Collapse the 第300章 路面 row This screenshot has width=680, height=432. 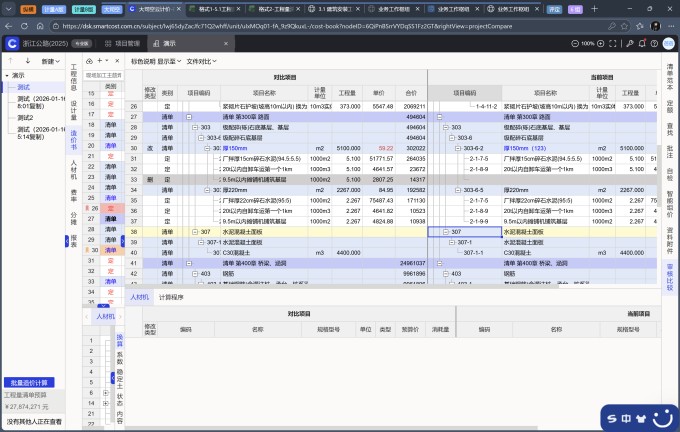pyautogui.click(x=187, y=117)
